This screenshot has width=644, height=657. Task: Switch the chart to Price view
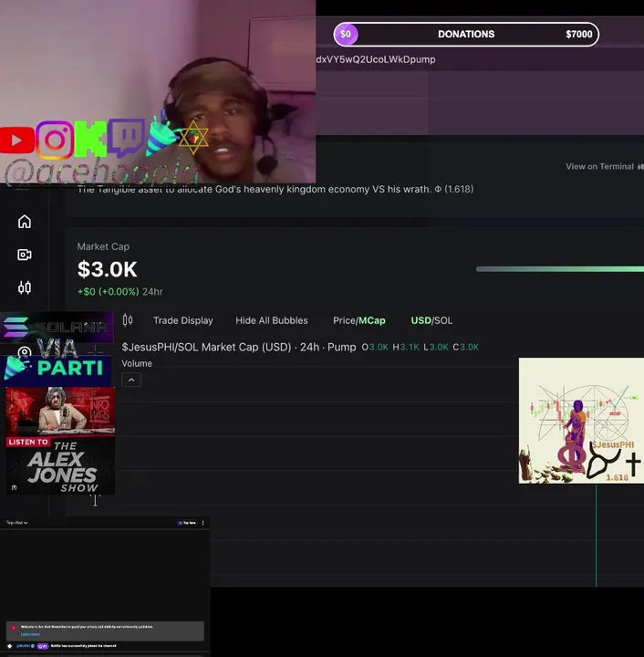pos(344,320)
